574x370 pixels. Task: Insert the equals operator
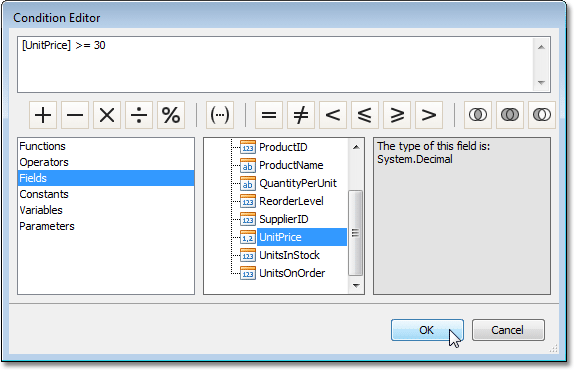point(269,115)
